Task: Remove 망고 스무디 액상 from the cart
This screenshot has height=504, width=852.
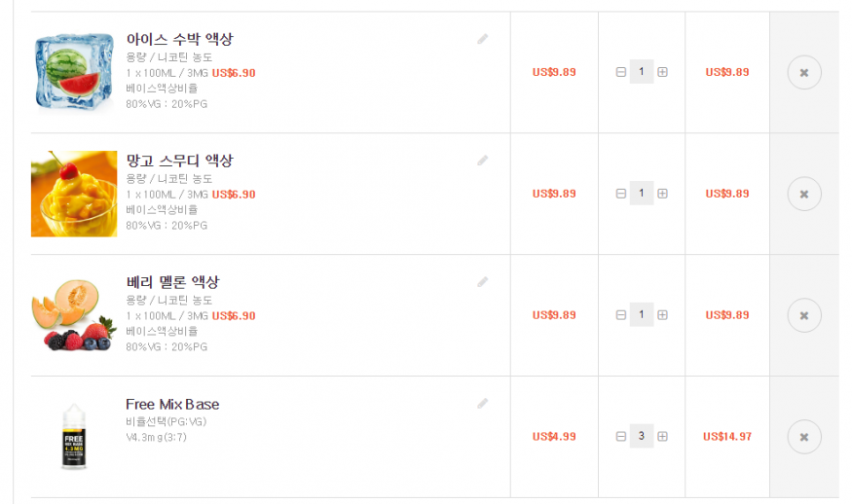Action: [x=803, y=194]
